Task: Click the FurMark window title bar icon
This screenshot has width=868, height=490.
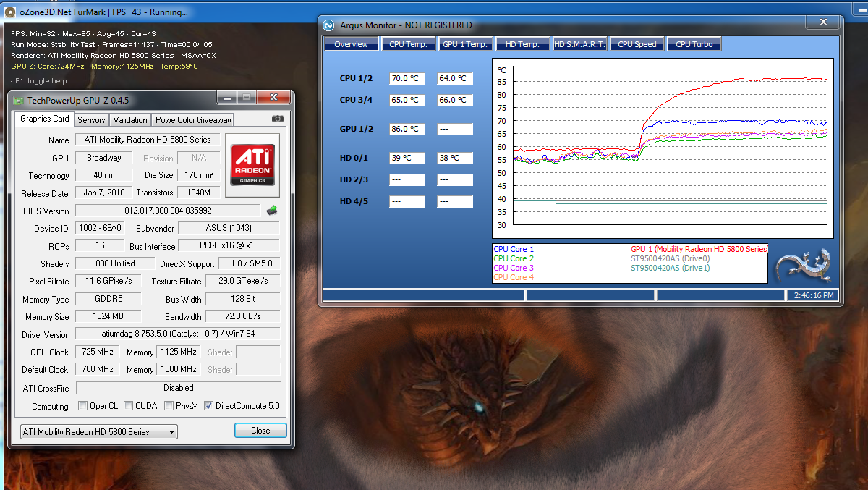Action: click(11, 12)
